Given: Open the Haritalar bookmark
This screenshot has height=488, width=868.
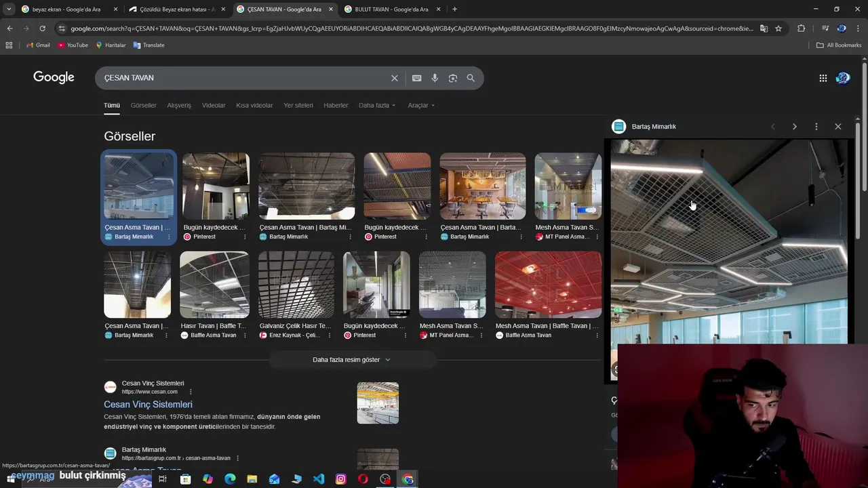Looking at the screenshot, I should [111, 45].
